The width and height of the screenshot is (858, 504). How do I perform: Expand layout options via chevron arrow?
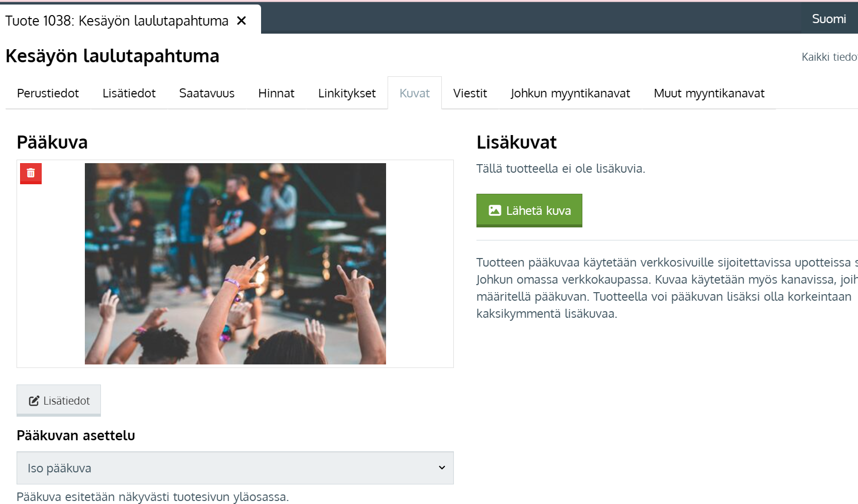[x=442, y=468]
